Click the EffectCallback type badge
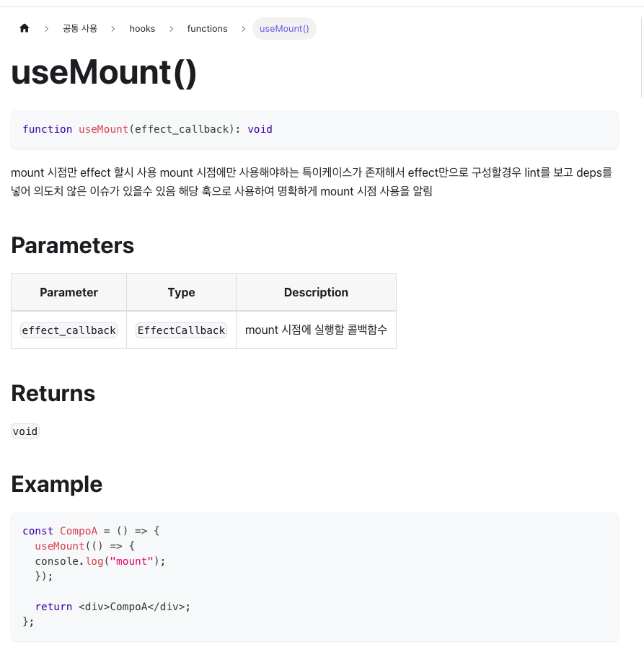 click(x=181, y=330)
